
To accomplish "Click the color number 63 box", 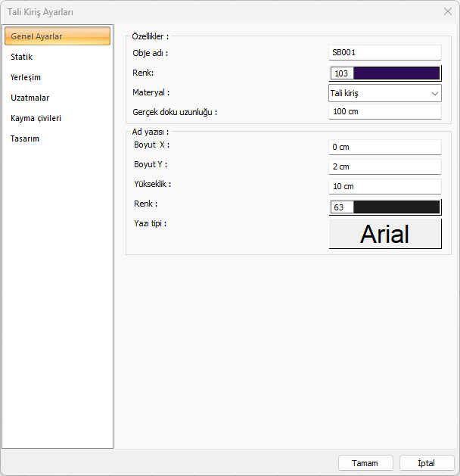I will click(x=341, y=207).
